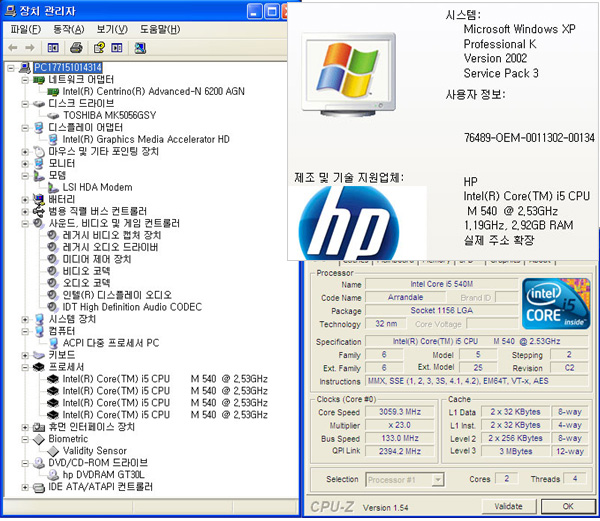Screen dimensions: 600x521
Task: Collapse the 사운드, 비디오 및 게임 컨트롤러 category
Action: [x=25, y=223]
